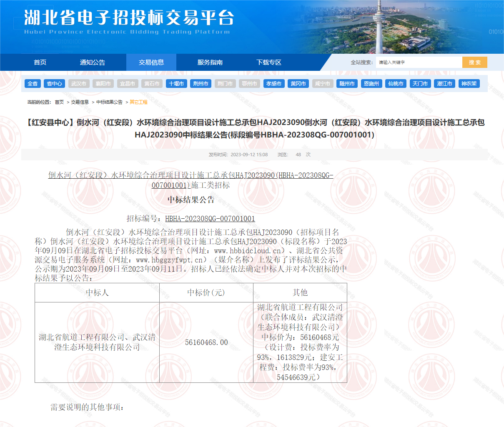
Task: Click the www.hbggzyfwpt.cn website address
Action: click(x=169, y=260)
